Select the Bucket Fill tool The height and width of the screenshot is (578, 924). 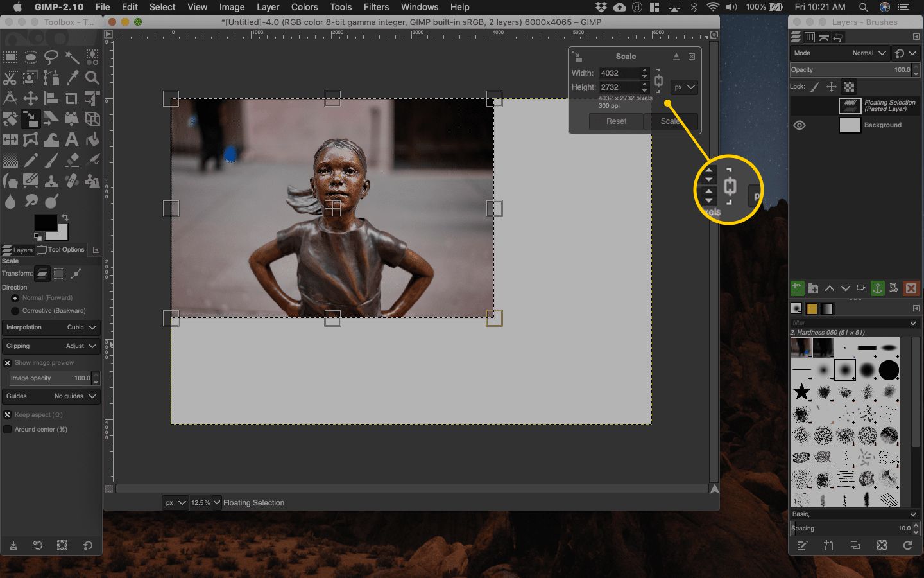click(x=92, y=139)
